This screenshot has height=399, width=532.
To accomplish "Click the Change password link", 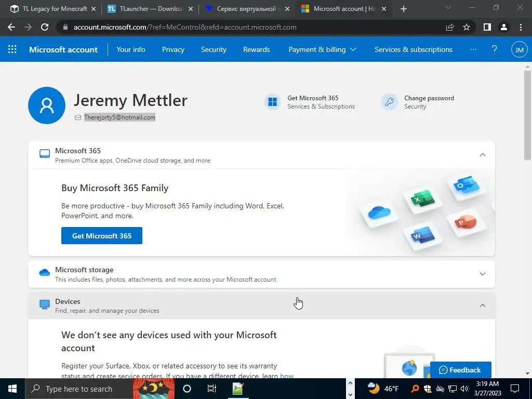I will pos(429,98).
